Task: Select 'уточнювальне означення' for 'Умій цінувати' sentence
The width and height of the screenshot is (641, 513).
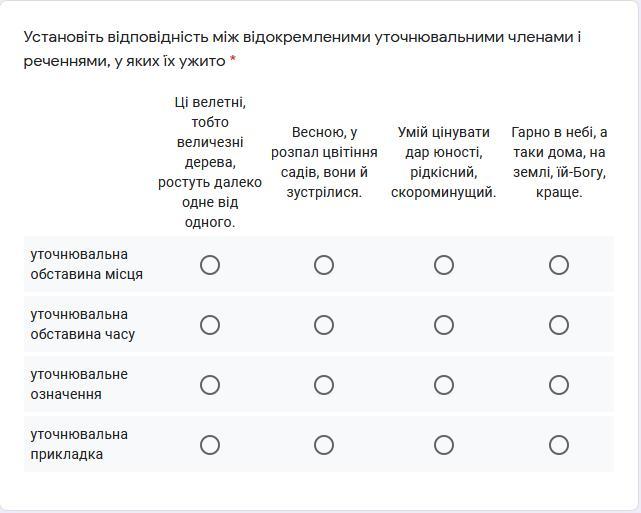Action: tap(444, 385)
